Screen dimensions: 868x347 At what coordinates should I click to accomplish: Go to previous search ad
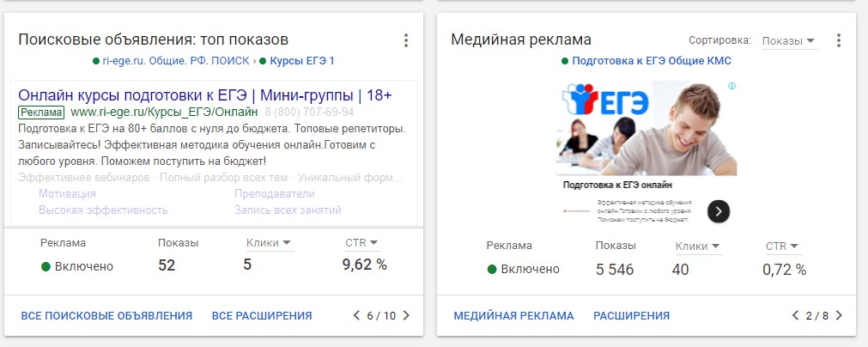357,315
